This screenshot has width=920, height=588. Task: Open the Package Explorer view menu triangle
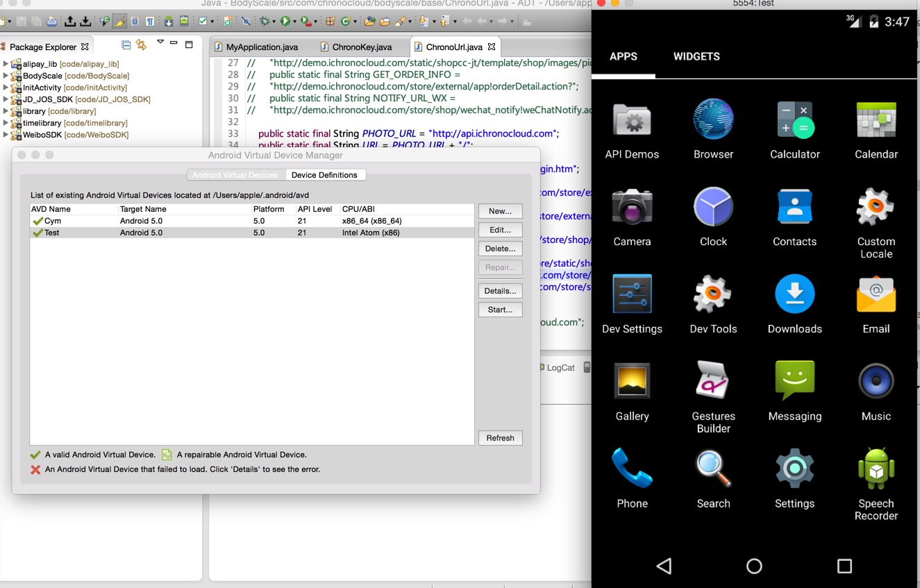point(160,43)
